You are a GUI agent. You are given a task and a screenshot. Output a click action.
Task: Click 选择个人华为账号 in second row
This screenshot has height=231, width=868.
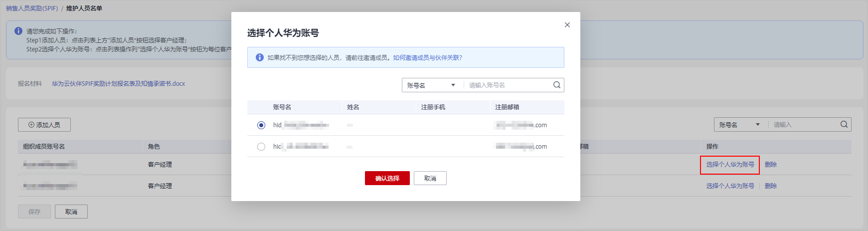pyautogui.click(x=730, y=186)
